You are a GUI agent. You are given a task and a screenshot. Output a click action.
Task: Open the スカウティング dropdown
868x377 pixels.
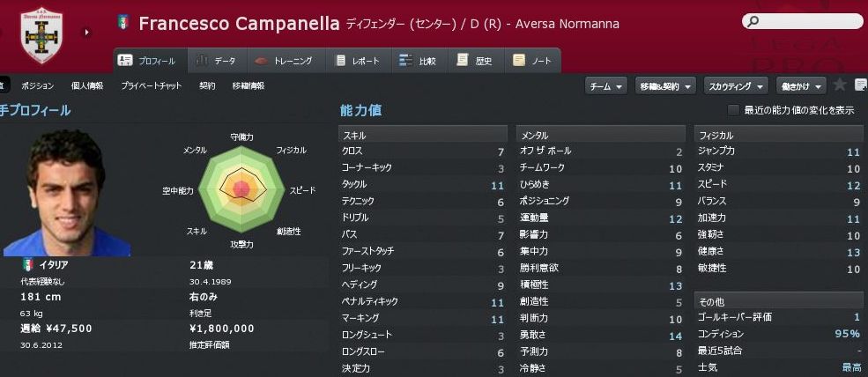[735, 85]
